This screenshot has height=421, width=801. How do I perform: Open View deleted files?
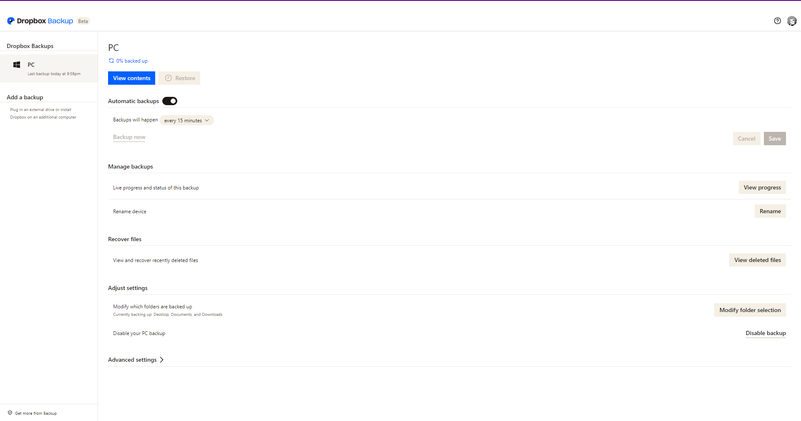click(757, 260)
